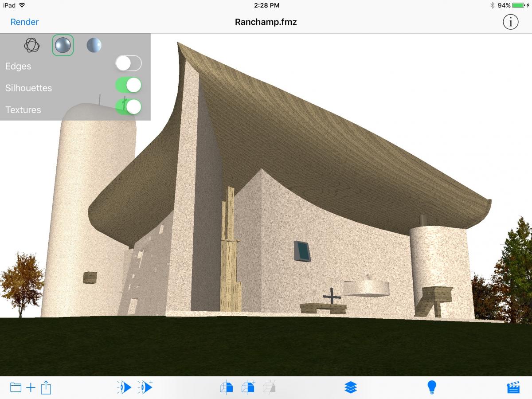Tap the Render button
This screenshot has width=532, height=399.
tap(24, 22)
